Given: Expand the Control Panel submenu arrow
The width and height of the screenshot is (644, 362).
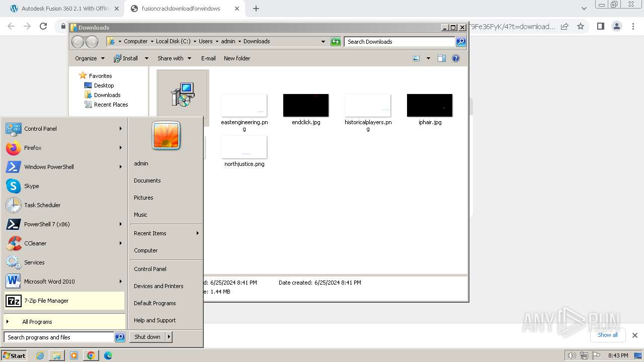Looking at the screenshot, I should point(121,129).
